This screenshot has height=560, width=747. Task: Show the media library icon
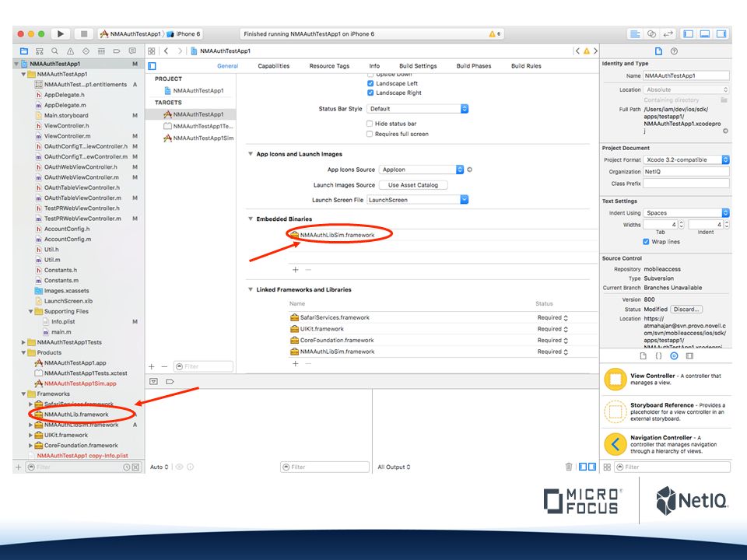(689, 355)
